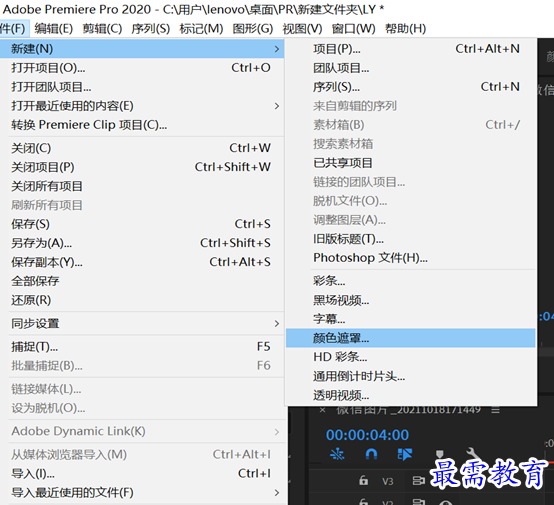Screen dimensions: 554x505
Task: Toggle the V3 sync lock icon
Action: click(x=418, y=481)
